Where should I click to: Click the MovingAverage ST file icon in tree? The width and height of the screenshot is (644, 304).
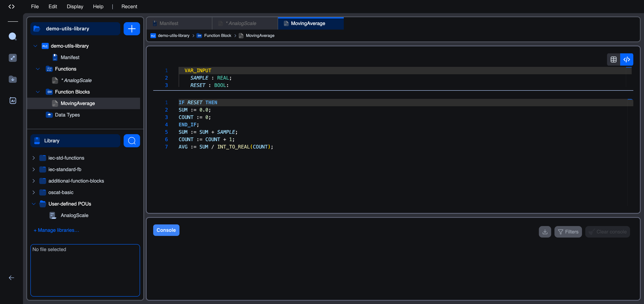click(x=55, y=103)
